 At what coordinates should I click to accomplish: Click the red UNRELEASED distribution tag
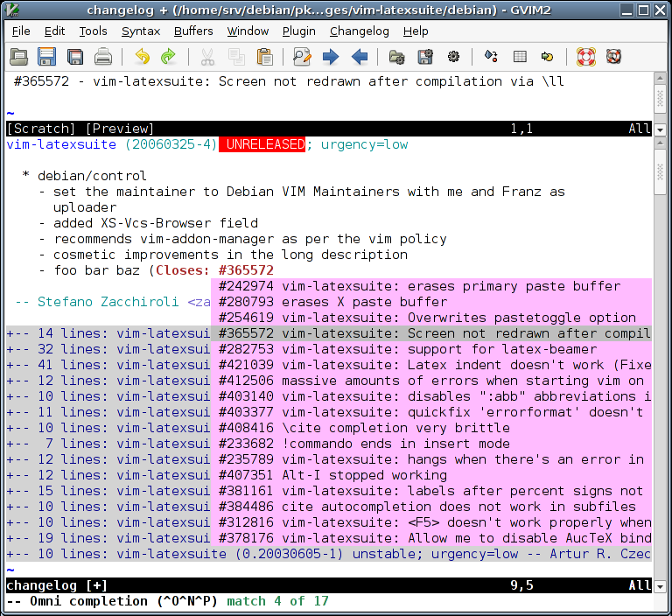pyautogui.click(x=262, y=144)
